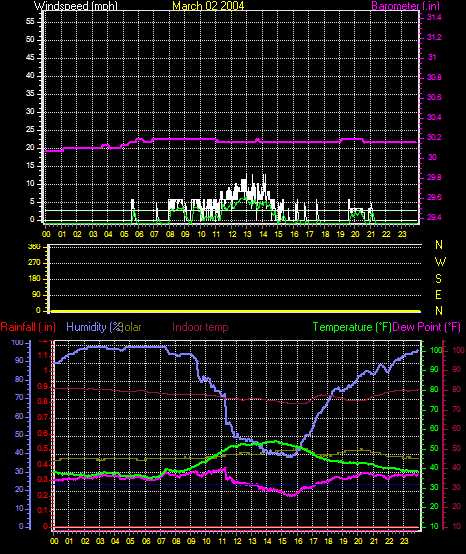This screenshot has width=466, height=554.
Task: Click the Humidity (%) legend label
Action: (93, 327)
